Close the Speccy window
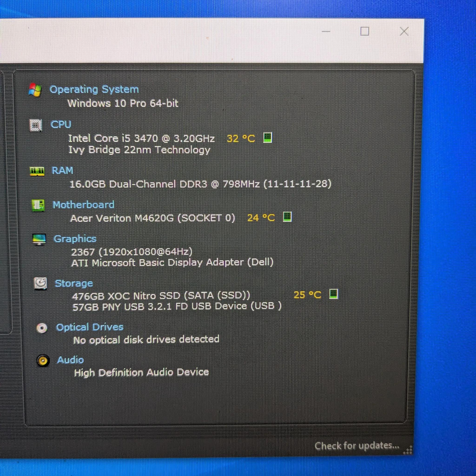The height and width of the screenshot is (476, 476). pyautogui.click(x=404, y=32)
